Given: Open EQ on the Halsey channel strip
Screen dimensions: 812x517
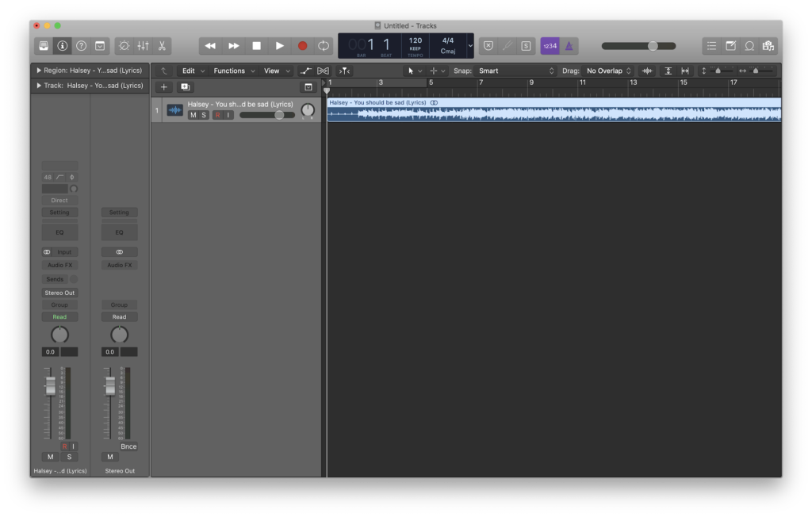Looking at the screenshot, I should (x=59, y=232).
